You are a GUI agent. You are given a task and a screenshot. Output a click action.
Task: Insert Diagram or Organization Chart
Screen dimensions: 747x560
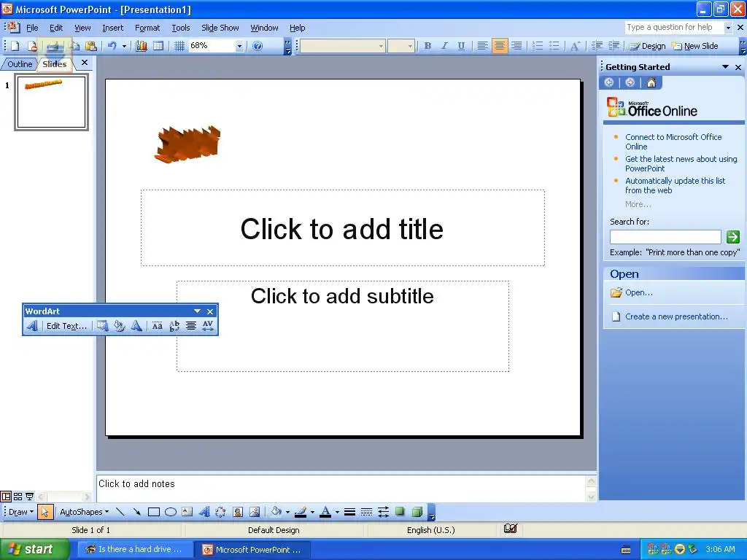point(220,512)
